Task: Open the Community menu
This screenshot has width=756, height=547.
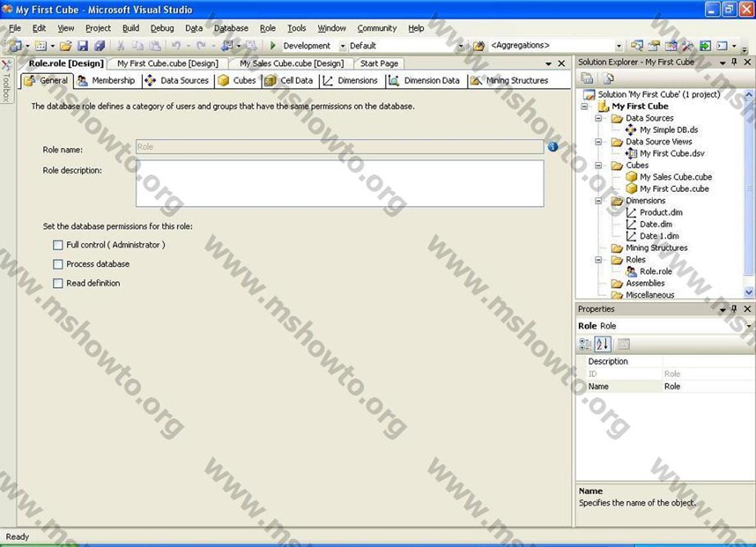Action: (x=377, y=28)
